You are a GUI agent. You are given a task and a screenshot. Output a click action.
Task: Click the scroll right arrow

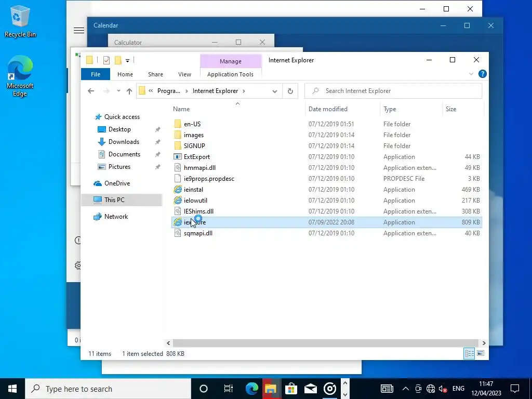point(484,343)
